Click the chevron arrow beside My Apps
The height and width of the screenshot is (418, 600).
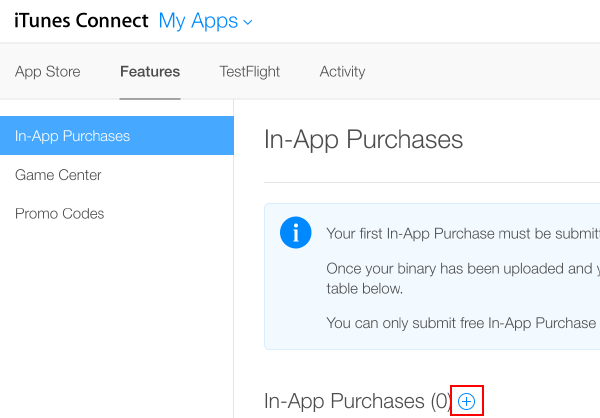click(x=248, y=21)
